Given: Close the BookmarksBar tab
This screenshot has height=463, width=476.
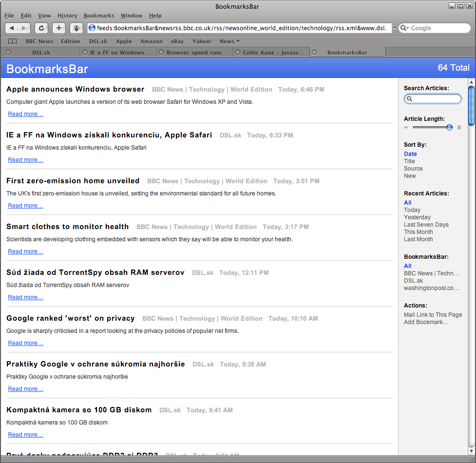Looking at the screenshot, I should (315, 52).
